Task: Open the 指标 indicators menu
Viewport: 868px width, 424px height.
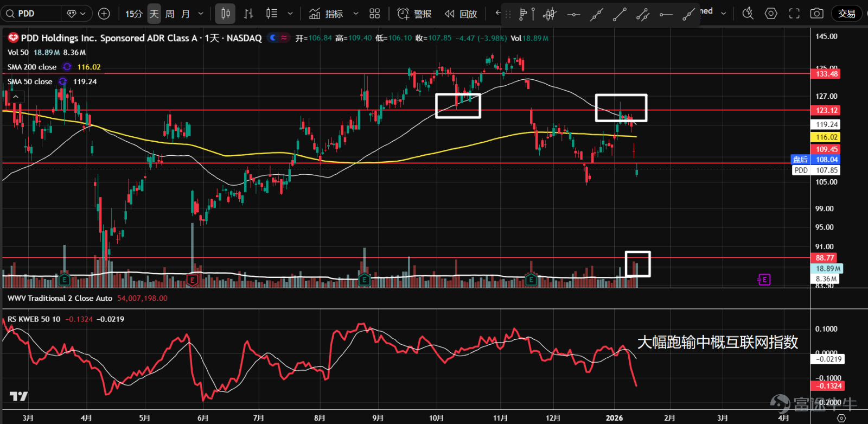Action: coord(326,14)
